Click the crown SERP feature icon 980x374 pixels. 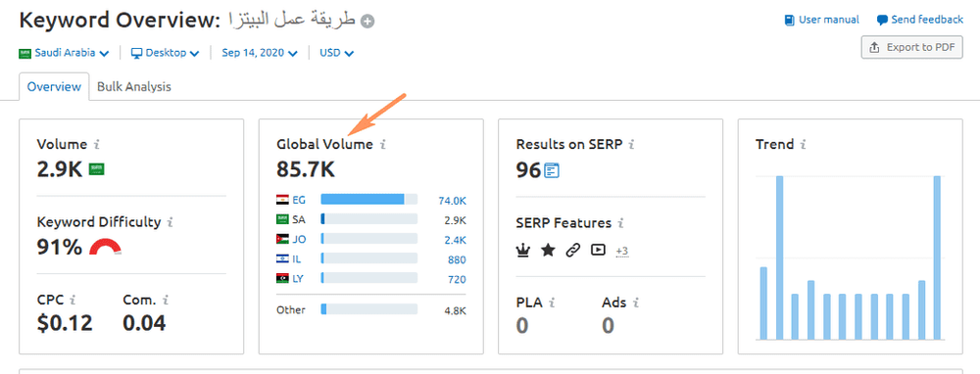[x=523, y=251]
